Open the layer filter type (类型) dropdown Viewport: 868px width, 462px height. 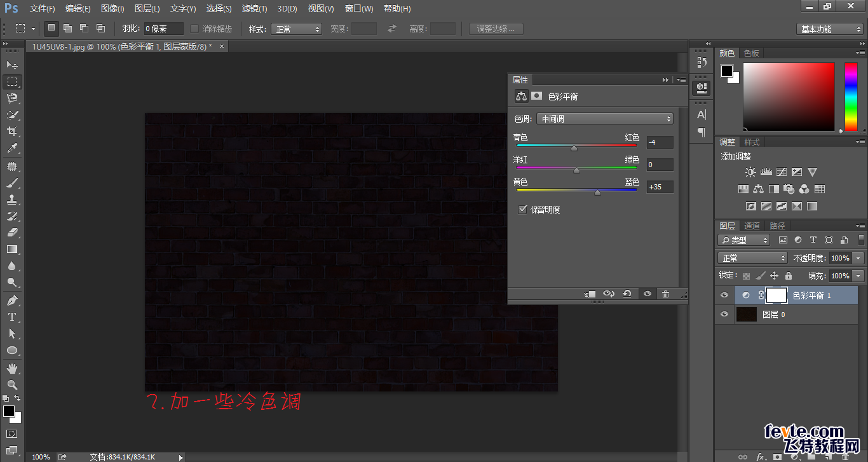pos(743,240)
